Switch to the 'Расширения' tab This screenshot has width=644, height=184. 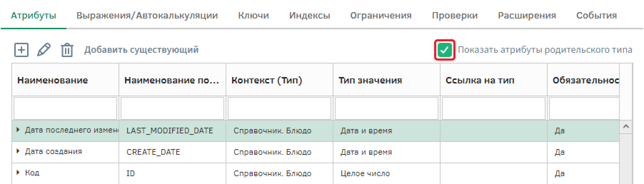[x=527, y=16]
